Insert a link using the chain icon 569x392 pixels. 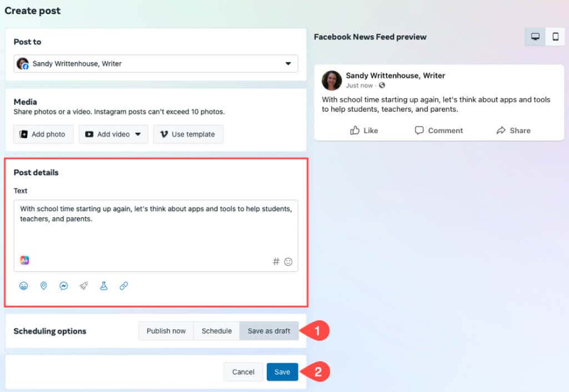124,286
